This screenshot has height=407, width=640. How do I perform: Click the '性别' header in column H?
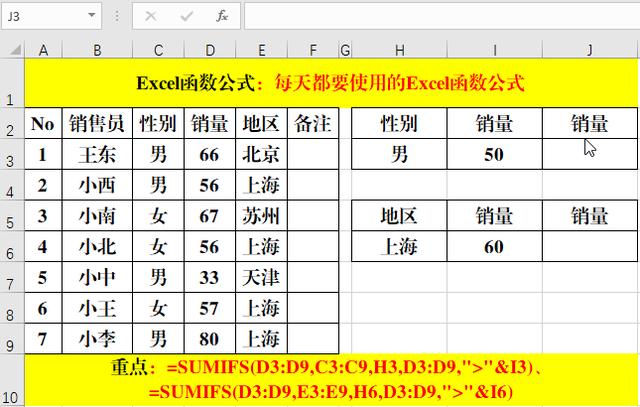[x=400, y=123]
